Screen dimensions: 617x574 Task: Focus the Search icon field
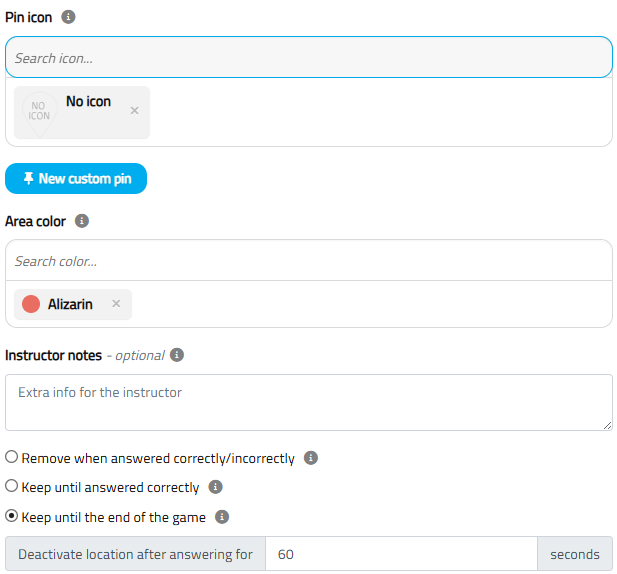click(x=309, y=57)
